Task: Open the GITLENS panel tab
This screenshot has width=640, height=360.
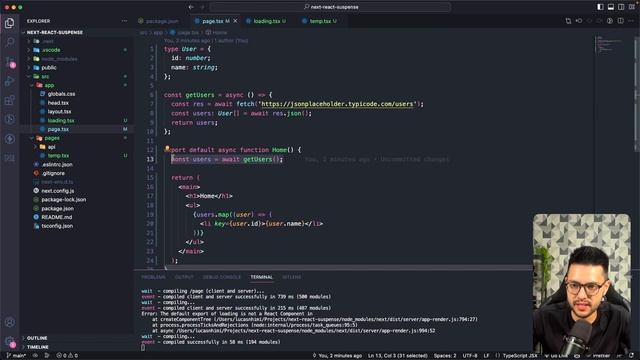Action: click(x=291, y=277)
